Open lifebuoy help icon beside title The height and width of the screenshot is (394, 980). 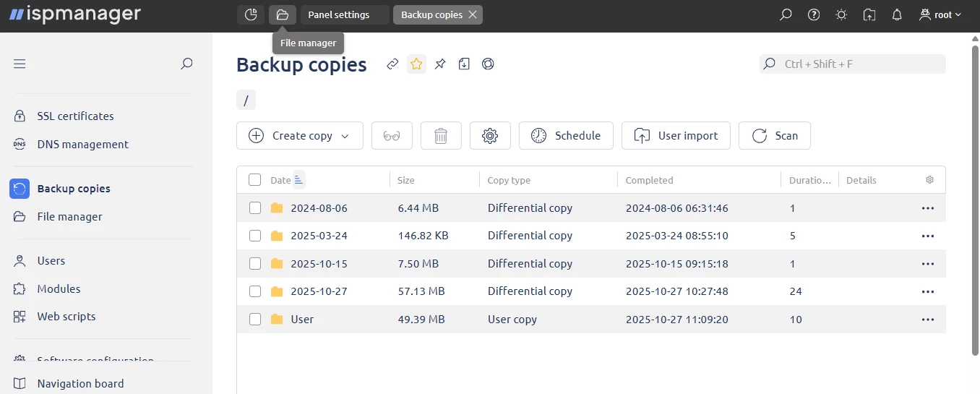click(x=488, y=64)
